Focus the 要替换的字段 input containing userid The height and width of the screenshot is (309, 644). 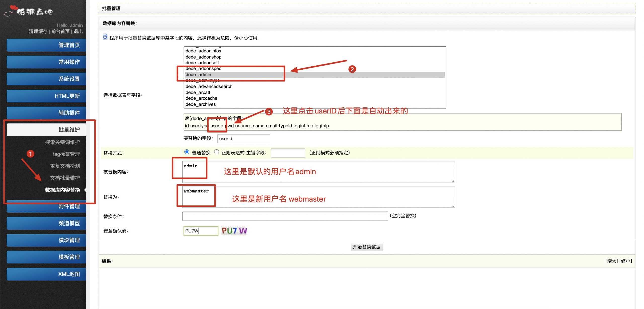(244, 139)
